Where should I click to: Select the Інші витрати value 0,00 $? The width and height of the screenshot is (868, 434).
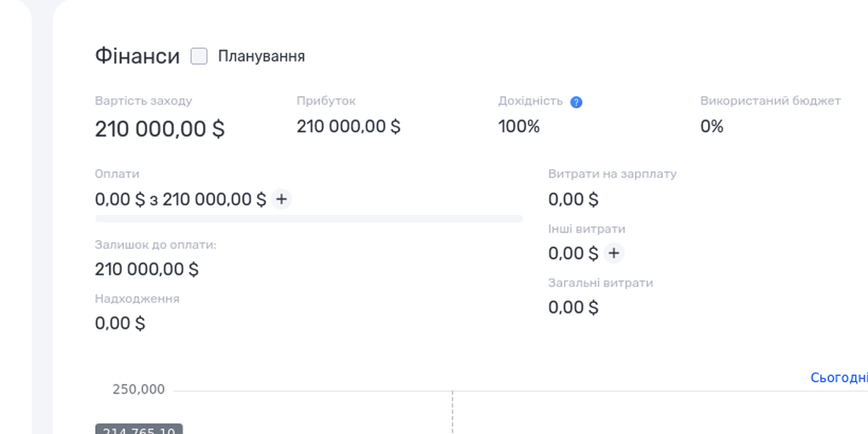pos(573,254)
